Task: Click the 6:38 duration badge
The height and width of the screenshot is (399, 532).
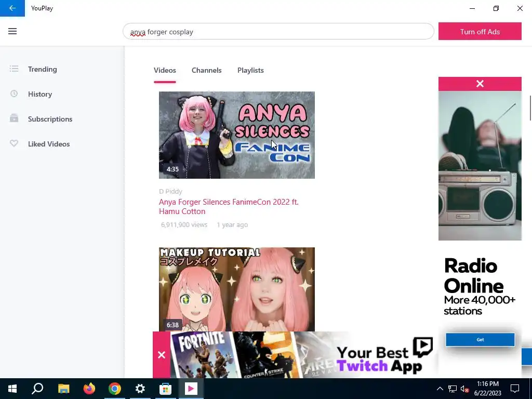Action: (x=172, y=325)
